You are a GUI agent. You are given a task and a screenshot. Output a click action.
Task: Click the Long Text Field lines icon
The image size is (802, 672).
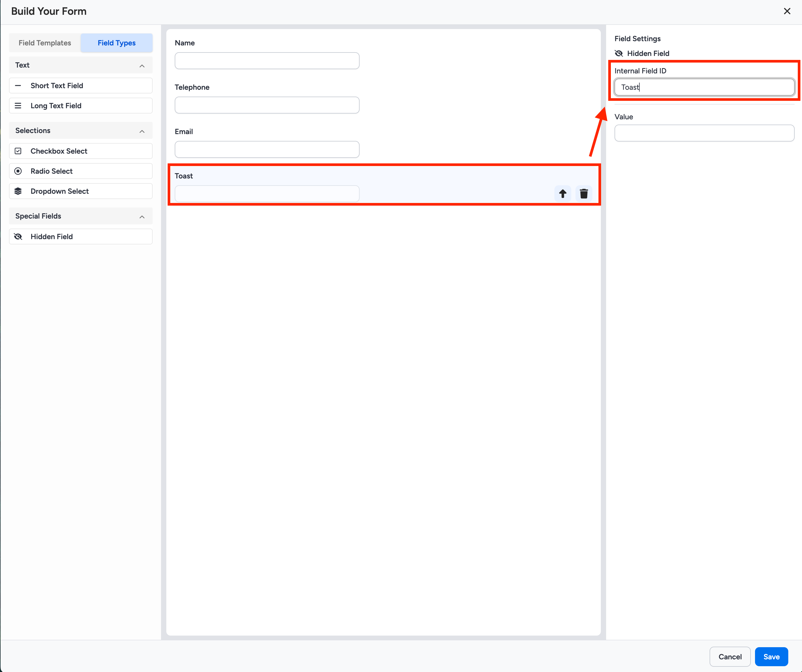18,106
